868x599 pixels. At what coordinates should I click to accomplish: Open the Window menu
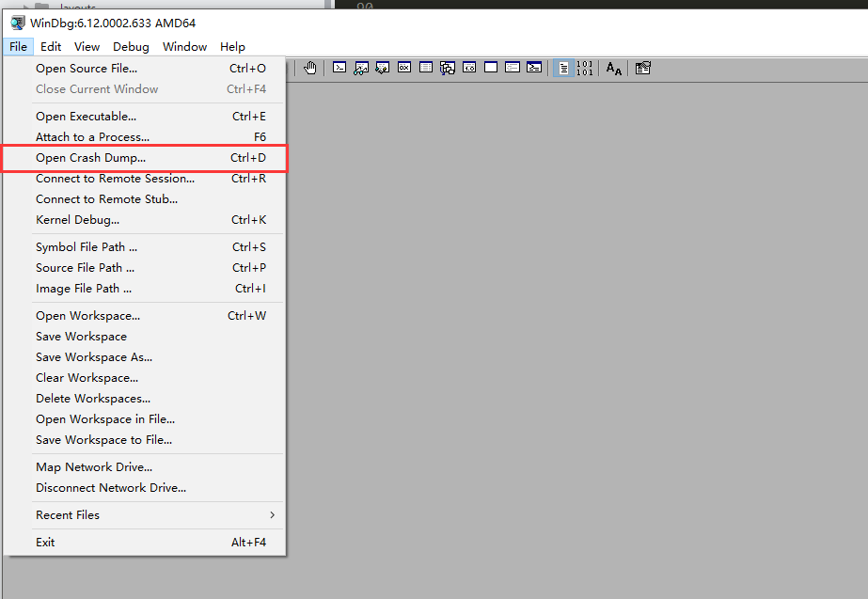pyautogui.click(x=185, y=46)
